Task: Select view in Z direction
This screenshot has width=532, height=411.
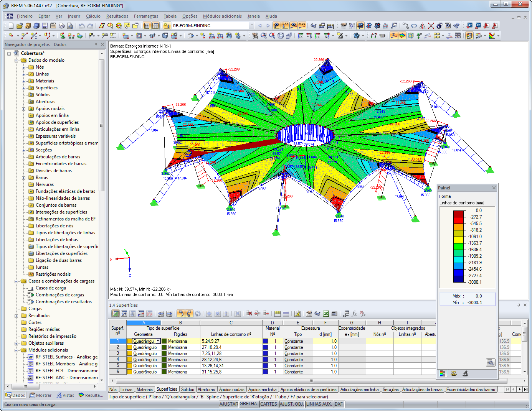Action: coord(317,36)
